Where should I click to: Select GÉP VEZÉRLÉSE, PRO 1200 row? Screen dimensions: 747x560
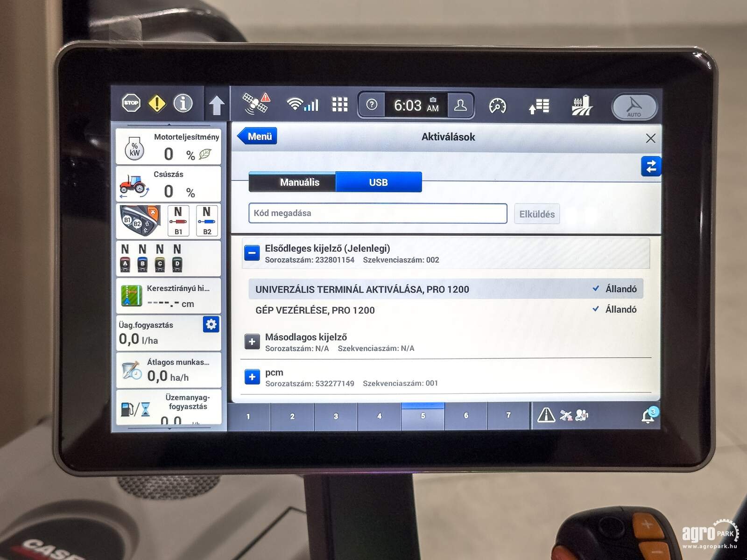[x=446, y=310]
